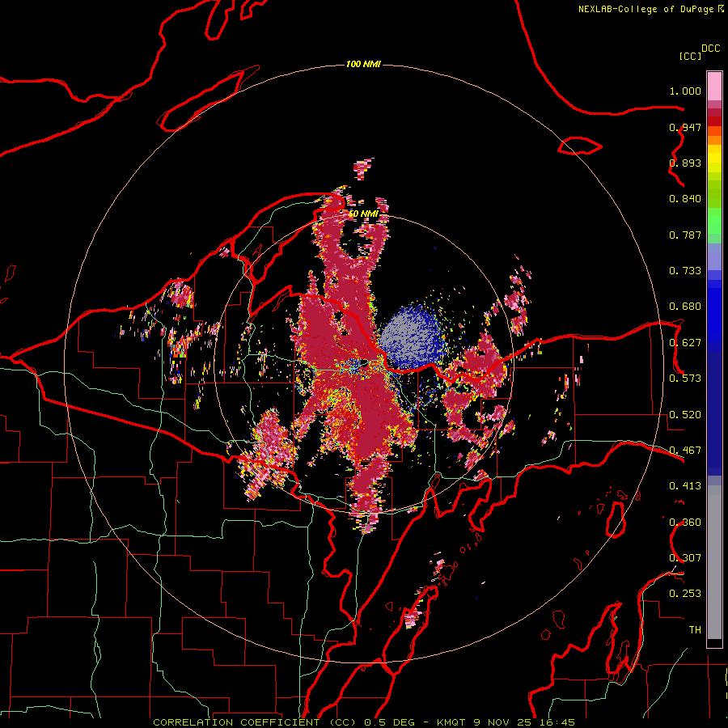Click the 50 NMI range ring label
The image size is (728, 728).
[363, 214]
